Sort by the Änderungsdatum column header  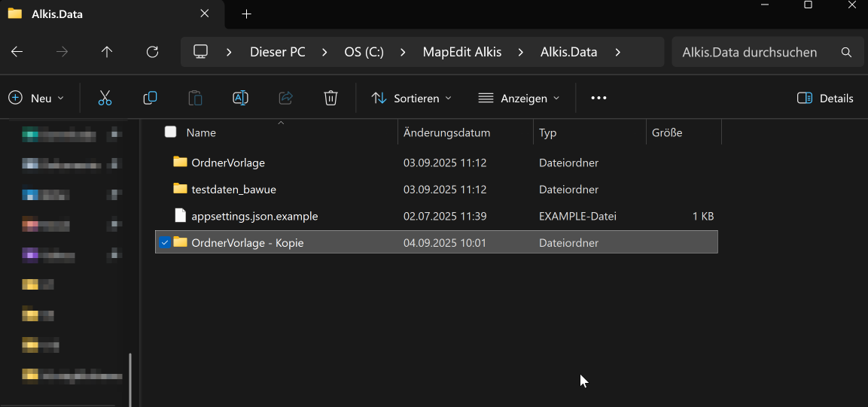pyautogui.click(x=446, y=132)
